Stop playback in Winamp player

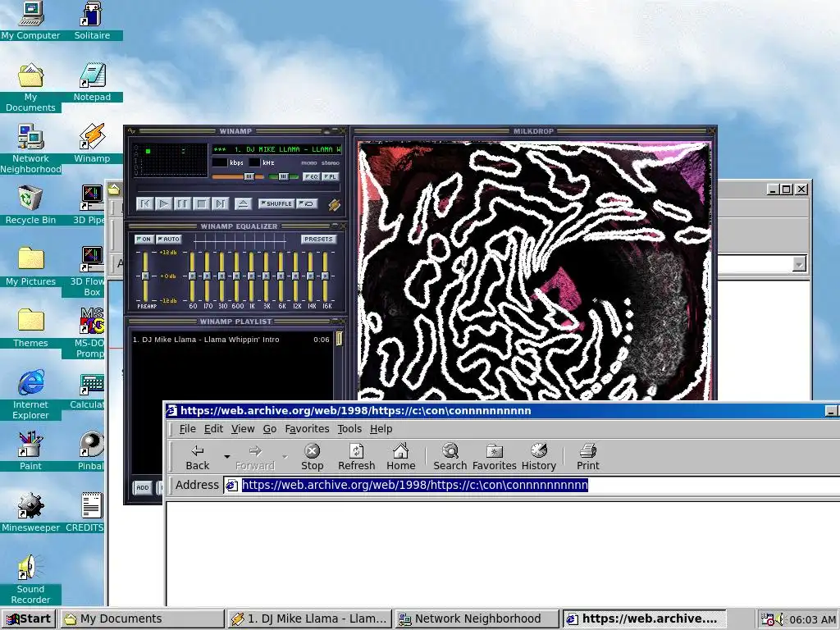click(201, 203)
